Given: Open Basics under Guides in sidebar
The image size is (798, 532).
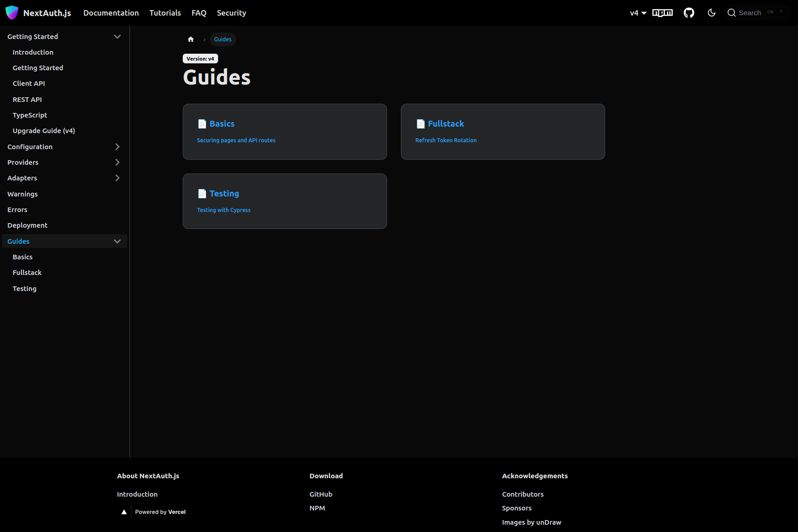Looking at the screenshot, I should point(22,257).
